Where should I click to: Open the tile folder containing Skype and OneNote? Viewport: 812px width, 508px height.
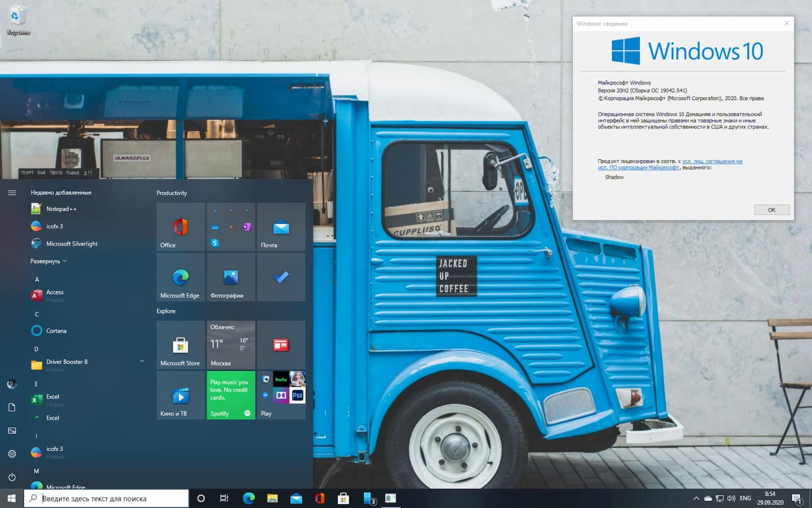(x=231, y=227)
